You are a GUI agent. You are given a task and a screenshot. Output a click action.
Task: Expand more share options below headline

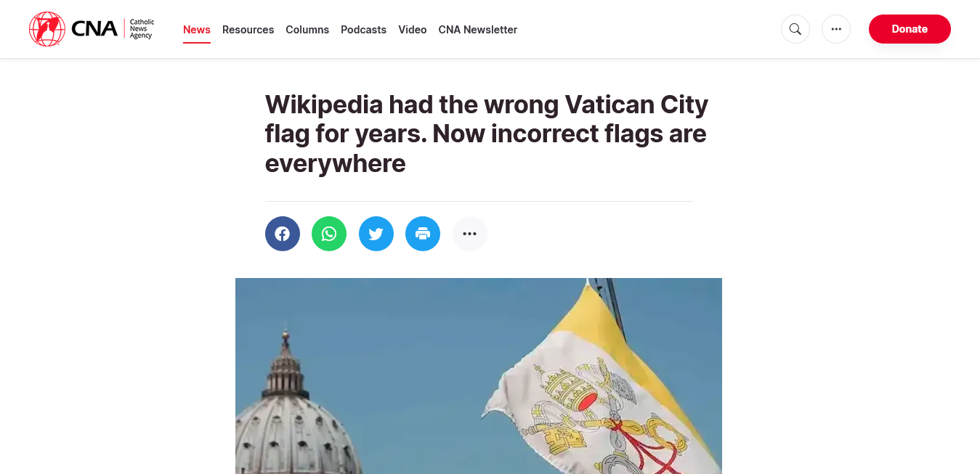point(470,234)
